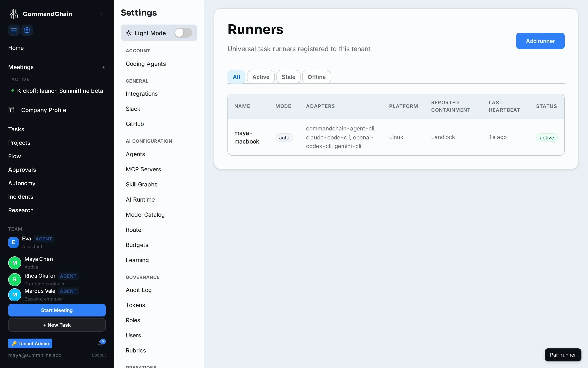
Task: Open MCP Servers settings
Action: [143, 169]
